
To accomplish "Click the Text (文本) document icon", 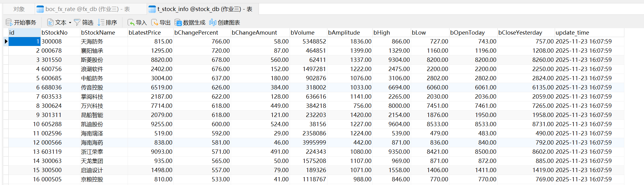I will click(x=50, y=22).
